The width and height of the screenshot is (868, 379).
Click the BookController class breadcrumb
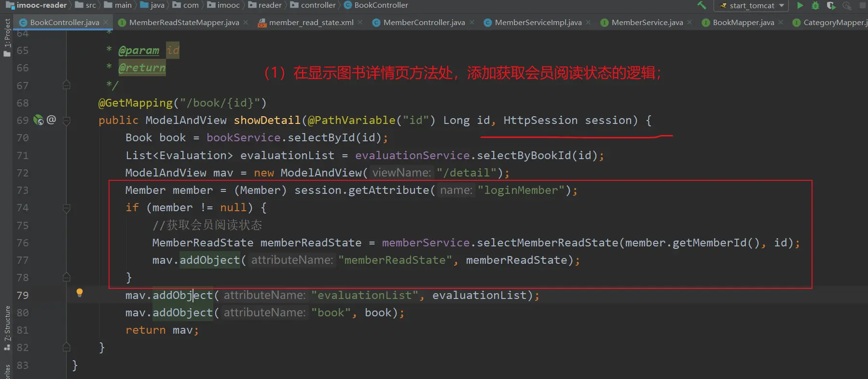376,5
